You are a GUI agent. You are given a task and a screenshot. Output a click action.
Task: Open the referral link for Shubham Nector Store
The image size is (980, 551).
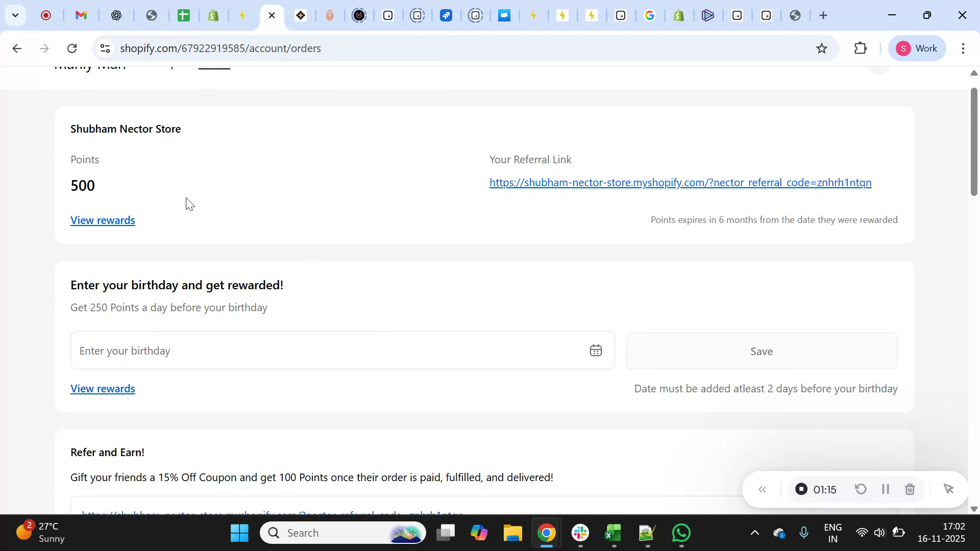[x=680, y=183]
